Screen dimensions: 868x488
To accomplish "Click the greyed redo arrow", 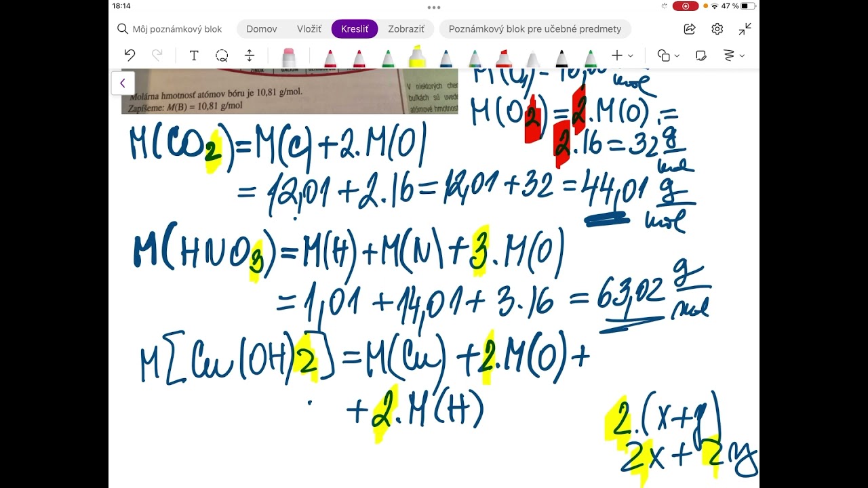I will (157, 56).
